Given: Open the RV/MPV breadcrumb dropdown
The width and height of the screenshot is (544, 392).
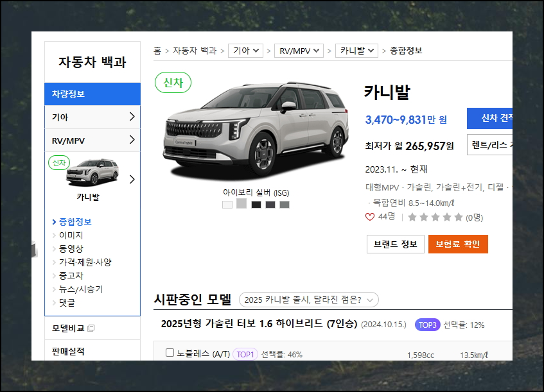Looking at the screenshot, I should point(299,51).
